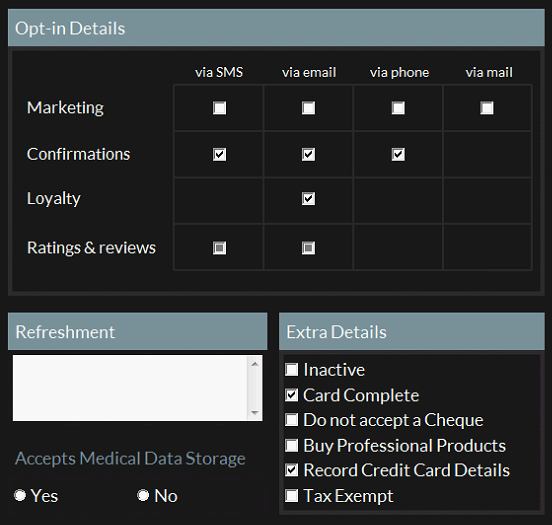This screenshot has width=552, height=525.
Task: Uncheck Card Complete option
Action: pyautogui.click(x=291, y=395)
